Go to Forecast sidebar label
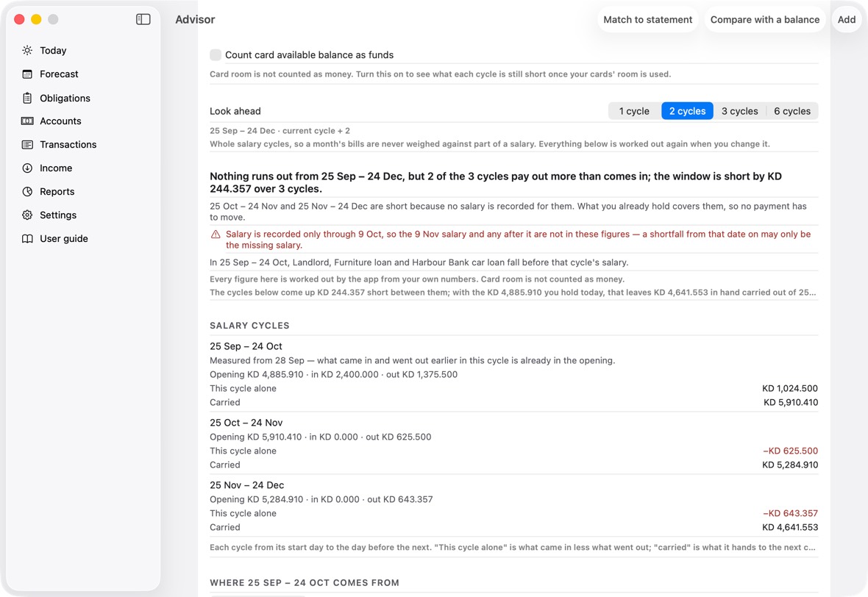 pos(60,74)
